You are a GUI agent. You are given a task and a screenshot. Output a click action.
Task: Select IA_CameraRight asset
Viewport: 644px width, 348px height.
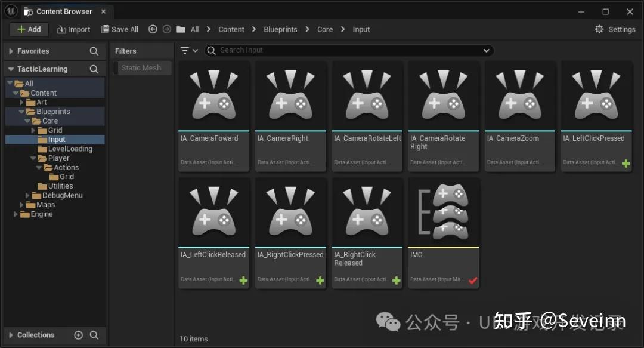[x=291, y=116]
